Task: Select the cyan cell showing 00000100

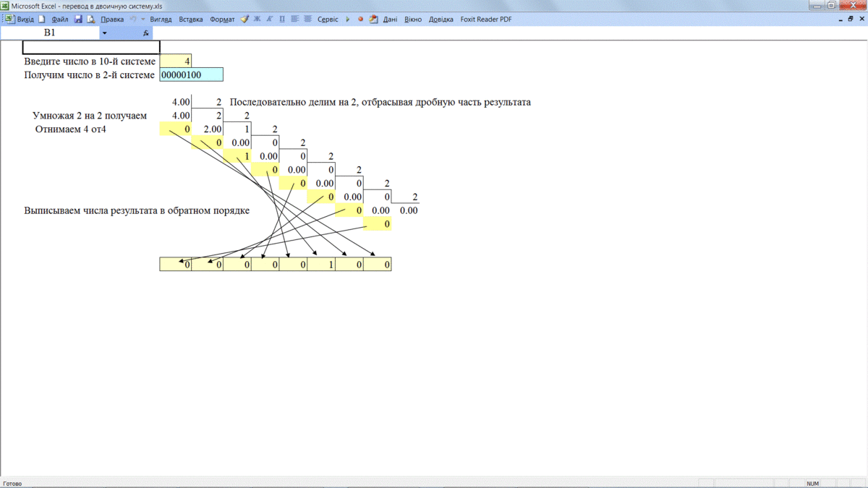Action: (192, 74)
